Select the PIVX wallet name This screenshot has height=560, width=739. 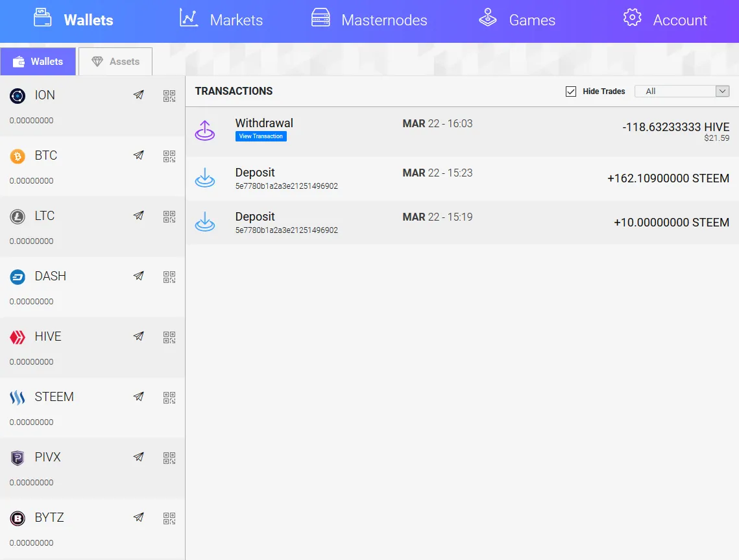click(47, 457)
